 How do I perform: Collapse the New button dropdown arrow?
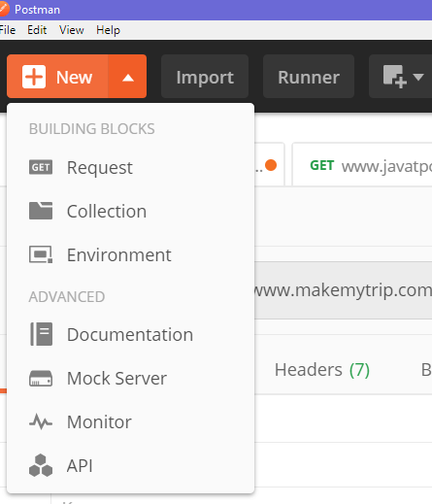(x=128, y=77)
